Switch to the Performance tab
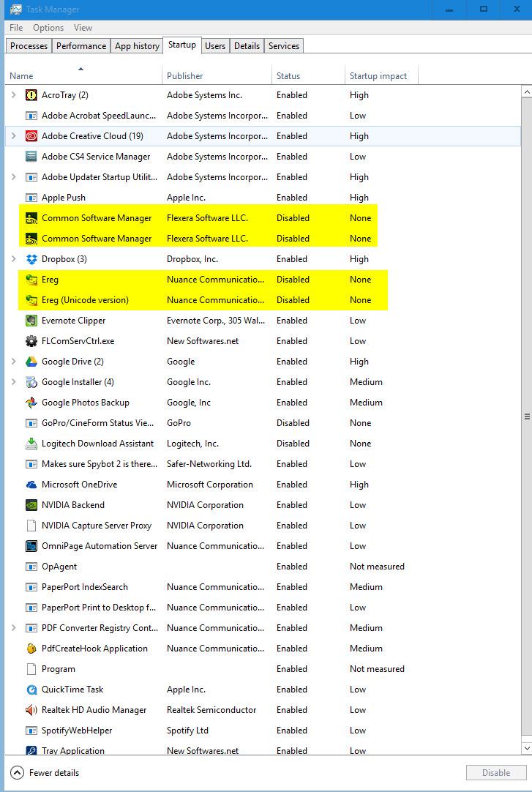This screenshot has height=792, width=532. [x=81, y=46]
